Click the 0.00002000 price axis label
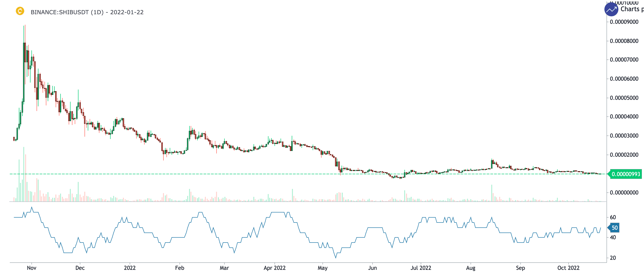This screenshot has width=644, height=278. tap(624, 155)
